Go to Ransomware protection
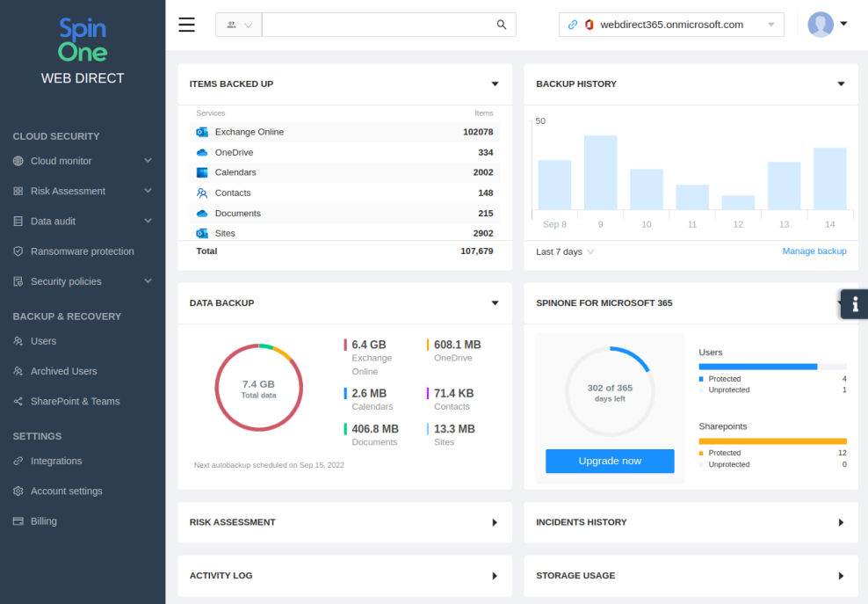The image size is (868, 604). click(x=82, y=251)
